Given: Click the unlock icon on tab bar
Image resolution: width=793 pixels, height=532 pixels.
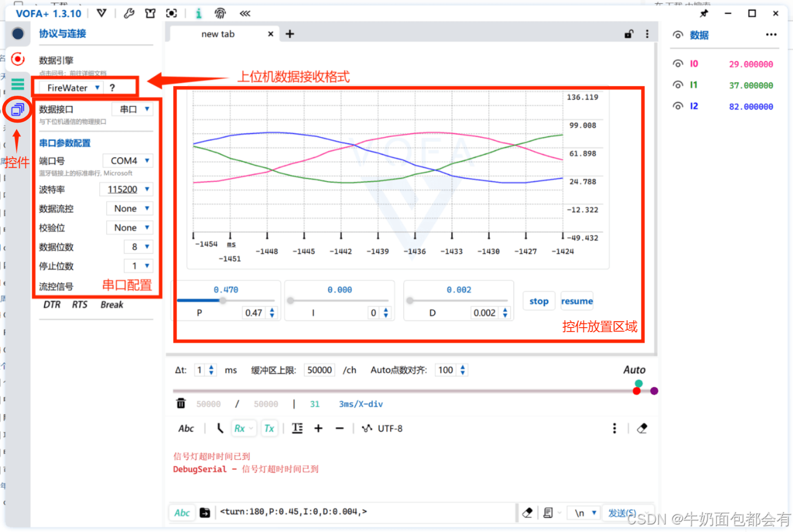Looking at the screenshot, I should pyautogui.click(x=629, y=34).
